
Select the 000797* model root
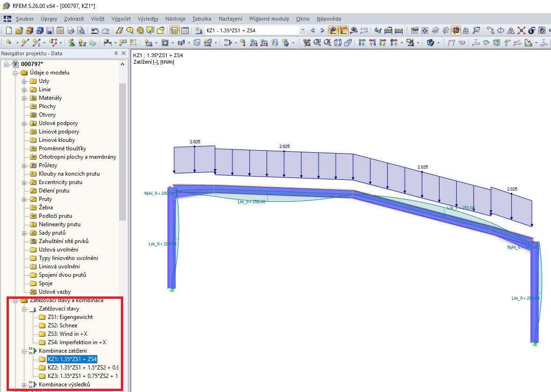(32, 64)
